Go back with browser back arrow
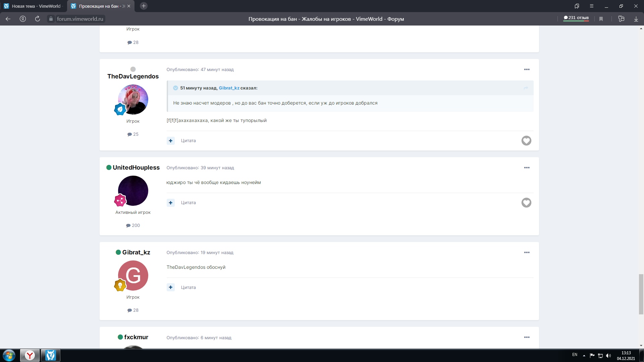The width and height of the screenshot is (644, 362). tap(8, 19)
